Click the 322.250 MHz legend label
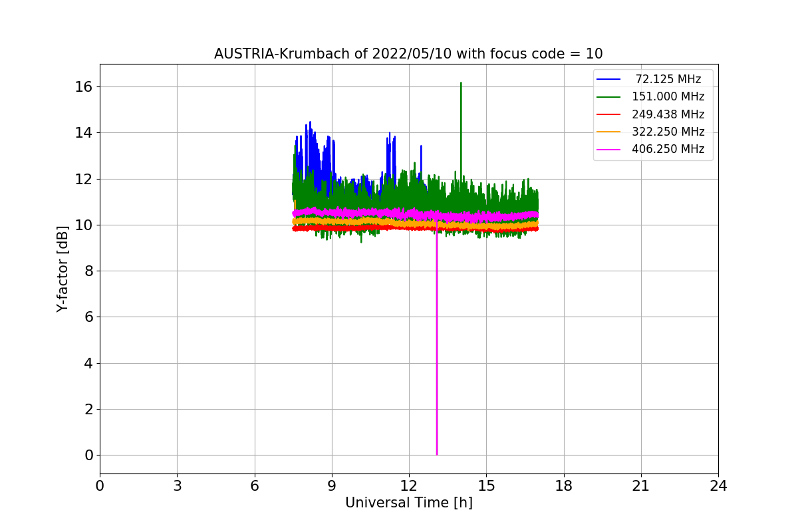 [x=668, y=132]
